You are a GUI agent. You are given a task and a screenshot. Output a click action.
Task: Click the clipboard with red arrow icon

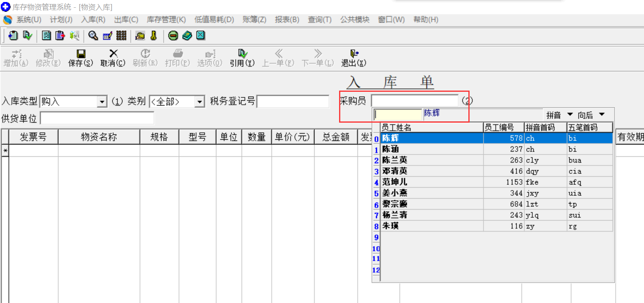[x=60, y=36]
